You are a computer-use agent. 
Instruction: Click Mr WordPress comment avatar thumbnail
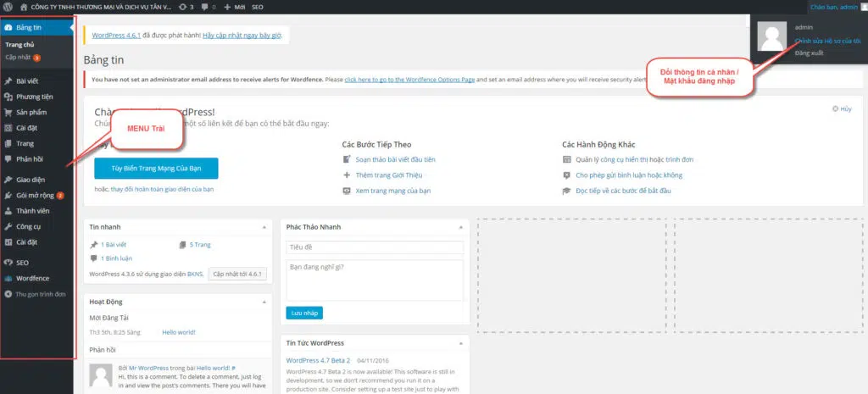pyautogui.click(x=101, y=375)
